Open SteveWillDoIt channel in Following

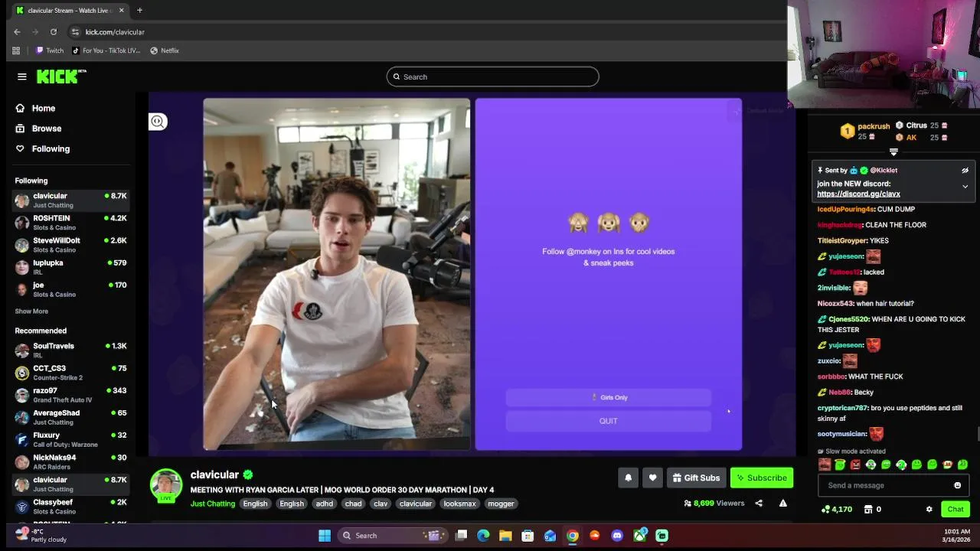(x=71, y=245)
